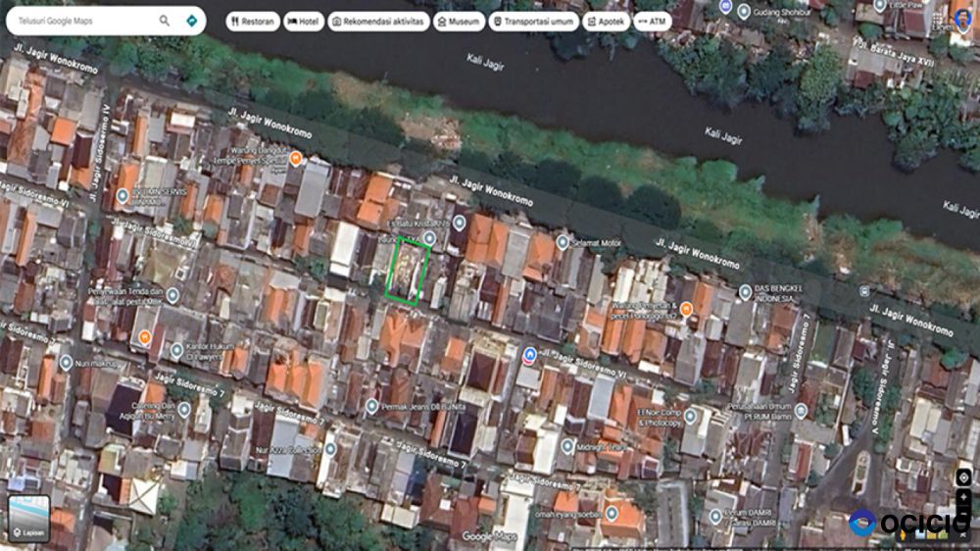Select the DAS BENGKEL INDONESIA map pin

[745, 291]
